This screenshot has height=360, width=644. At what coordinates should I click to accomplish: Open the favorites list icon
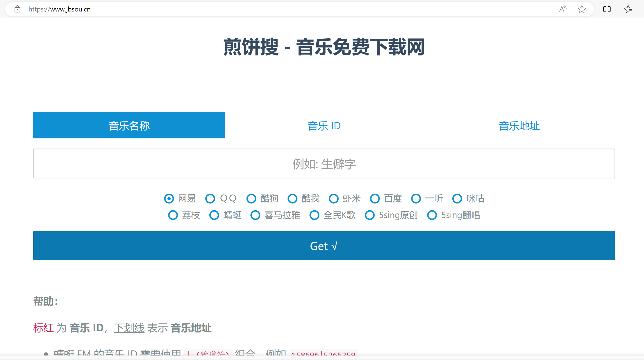click(628, 9)
